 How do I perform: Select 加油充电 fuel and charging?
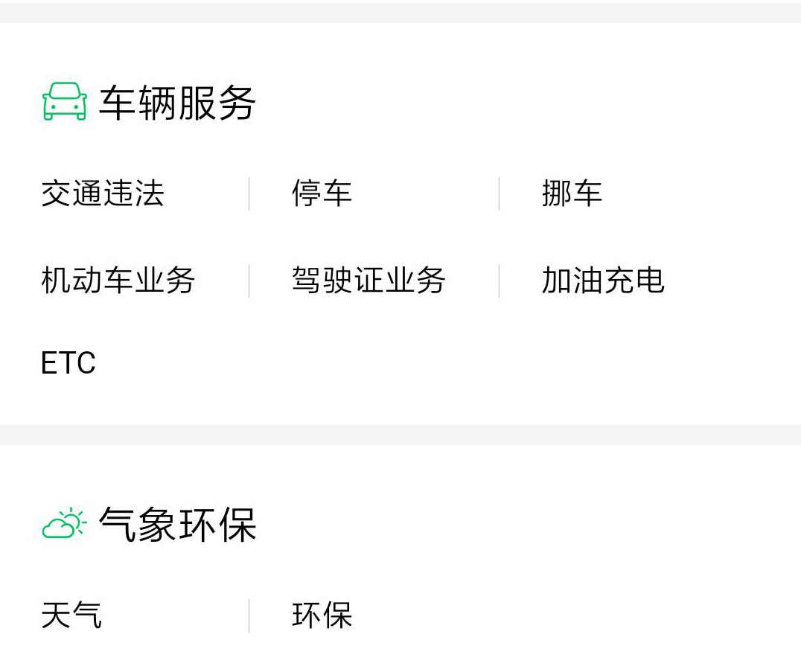click(603, 281)
